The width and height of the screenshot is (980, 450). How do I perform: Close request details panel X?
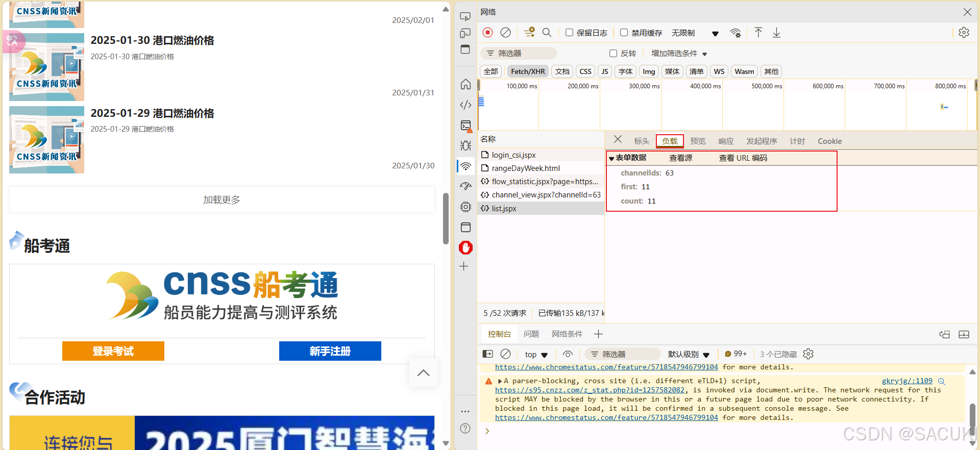(x=618, y=139)
